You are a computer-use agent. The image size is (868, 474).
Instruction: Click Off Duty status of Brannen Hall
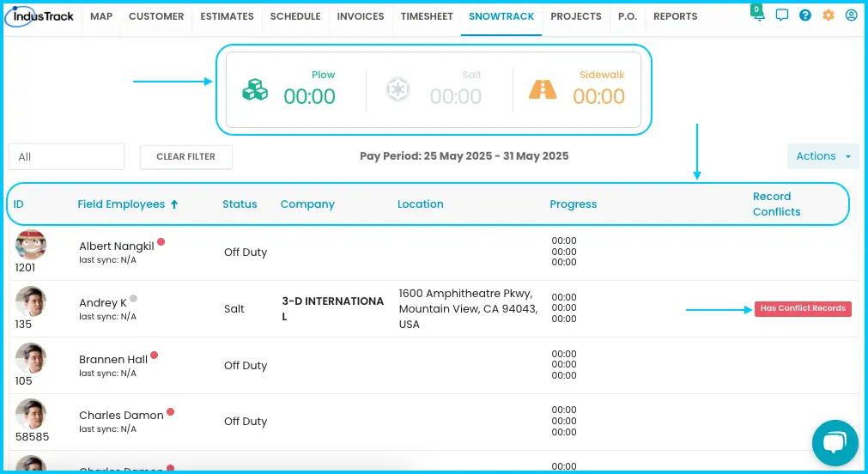coord(246,366)
